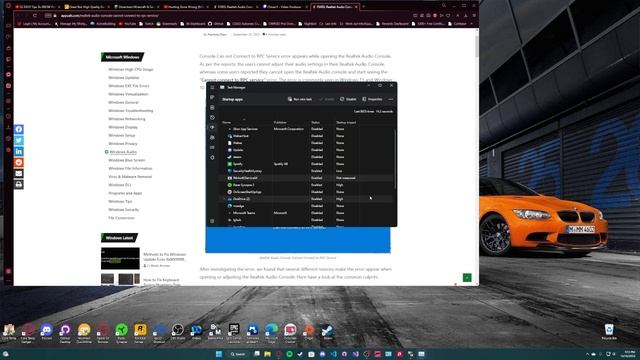Open Discord desktop shortcut
Screen dimensions: 640x360
tap(47, 331)
